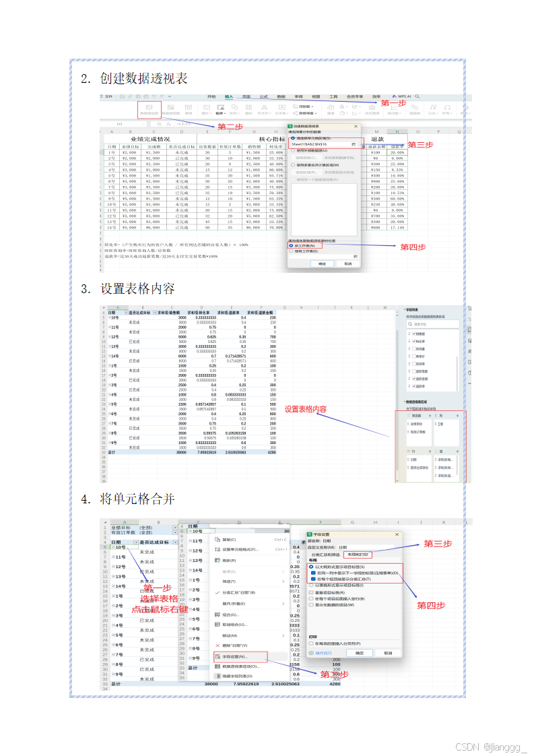
Task: Click the 文本框 (text box) ribbon icon
Action: tap(282, 109)
